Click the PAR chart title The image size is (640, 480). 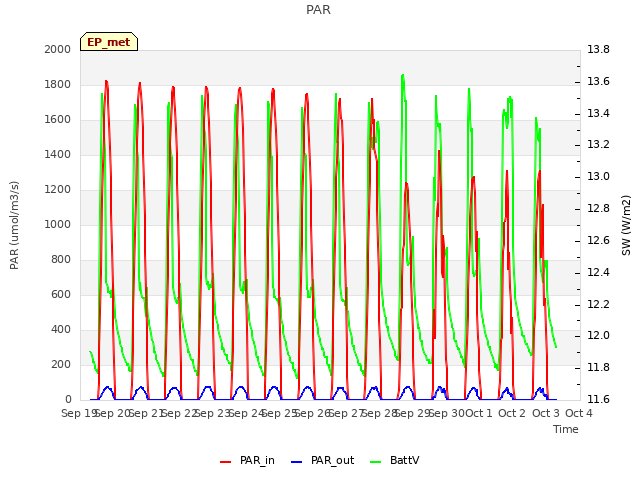318,10
